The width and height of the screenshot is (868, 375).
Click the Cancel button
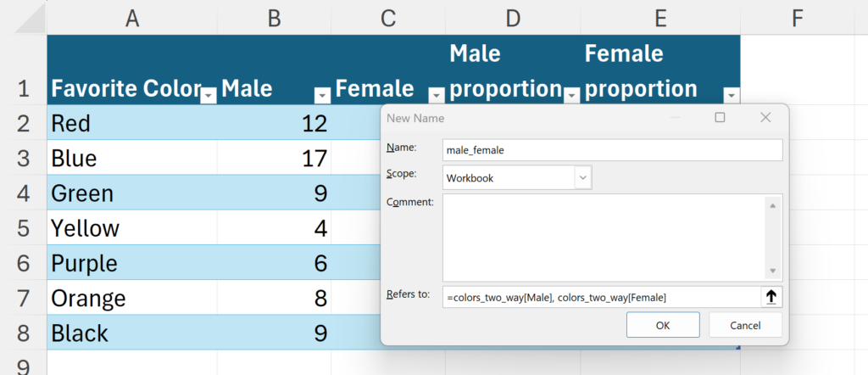(746, 325)
